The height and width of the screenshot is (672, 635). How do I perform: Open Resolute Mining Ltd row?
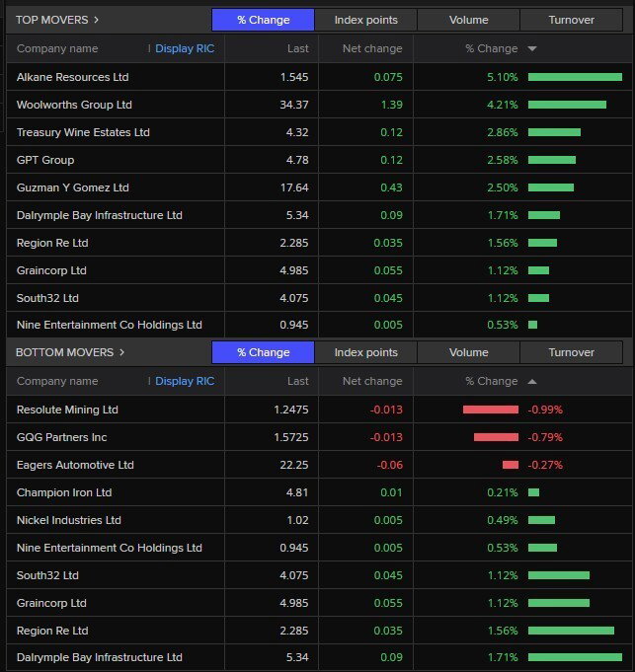319,410
